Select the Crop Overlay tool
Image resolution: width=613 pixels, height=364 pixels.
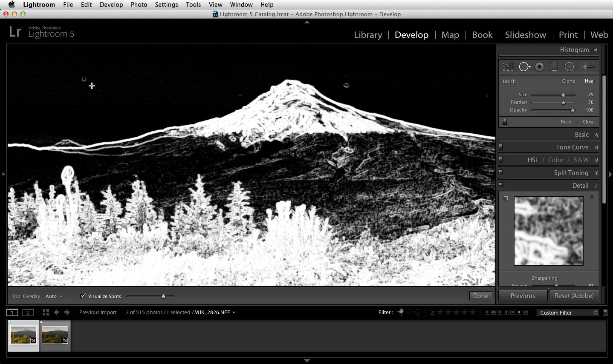508,67
